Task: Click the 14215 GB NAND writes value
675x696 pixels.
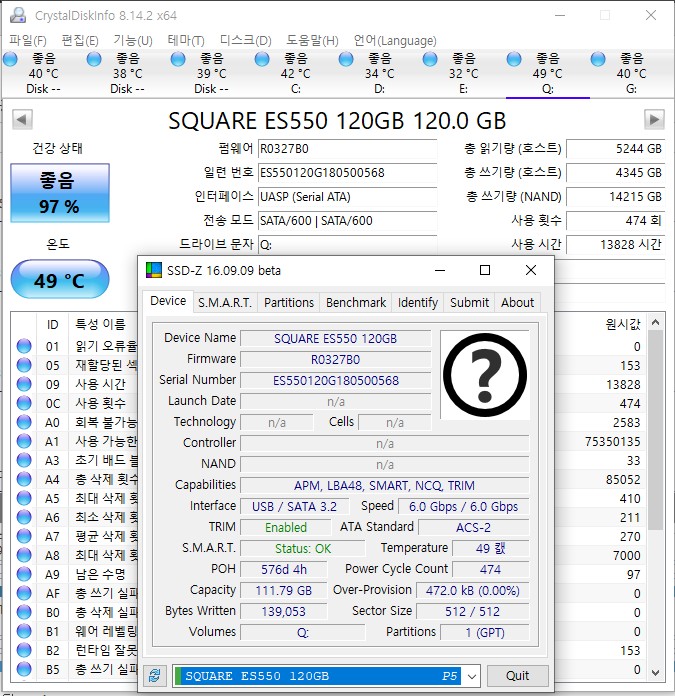Action: coord(616,197)
